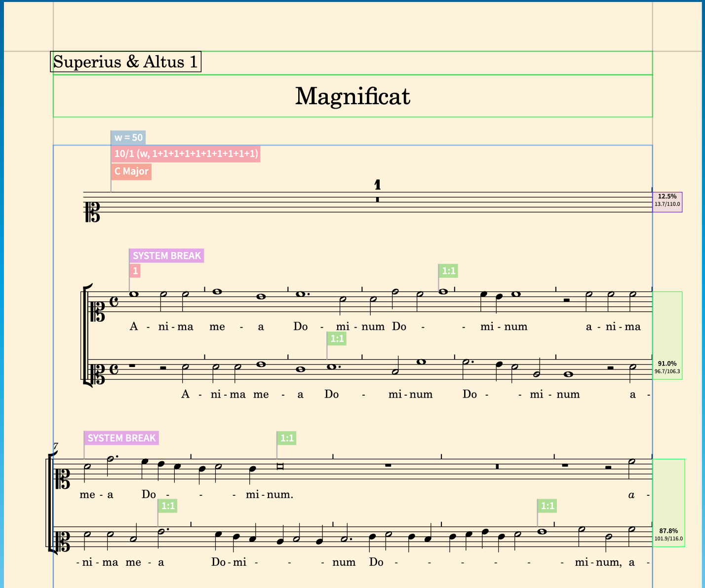
Task: Select the pink "1" signpost under SYSTEM BREAK
Action: (135, 270)
